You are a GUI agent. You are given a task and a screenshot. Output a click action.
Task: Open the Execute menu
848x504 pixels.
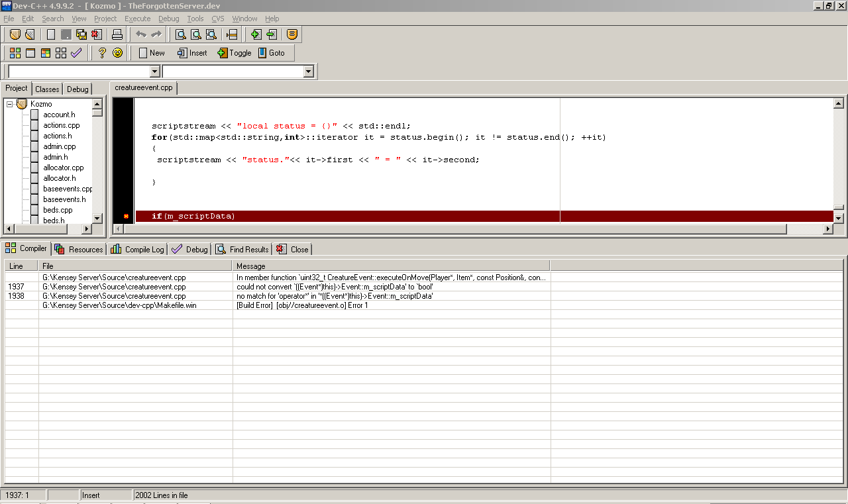[138, 19]
